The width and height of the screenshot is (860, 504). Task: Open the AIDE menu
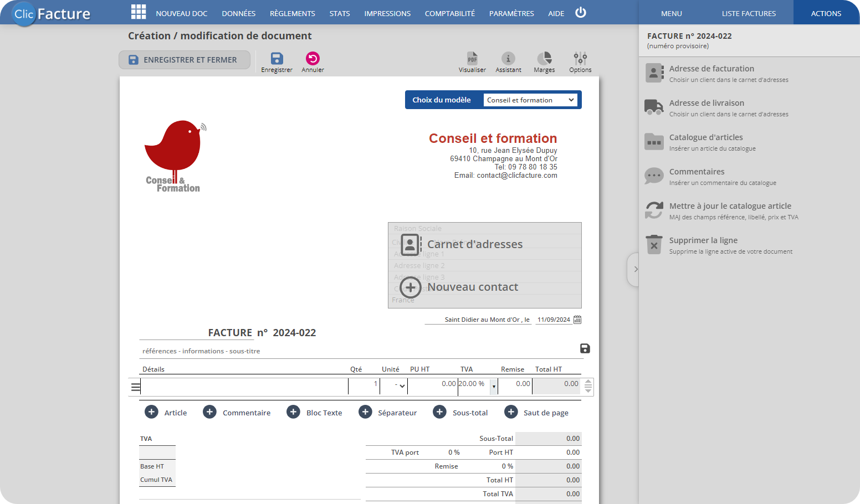point(556,13)
